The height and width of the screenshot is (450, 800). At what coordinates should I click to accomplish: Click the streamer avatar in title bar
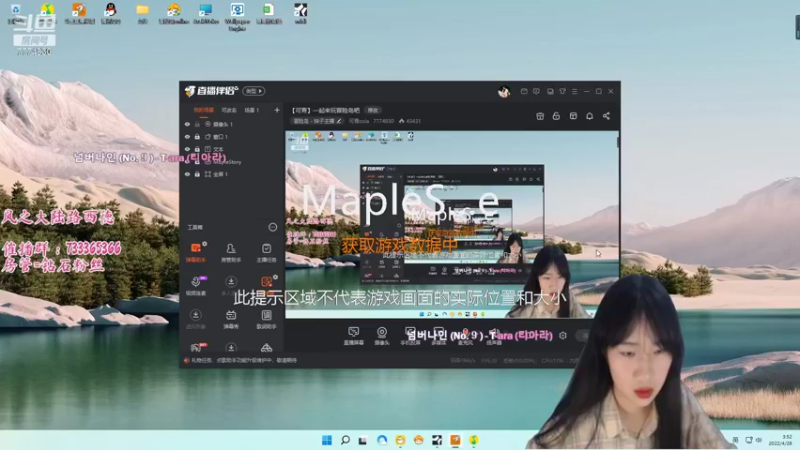pyautogui.click(x=504, y=91)
